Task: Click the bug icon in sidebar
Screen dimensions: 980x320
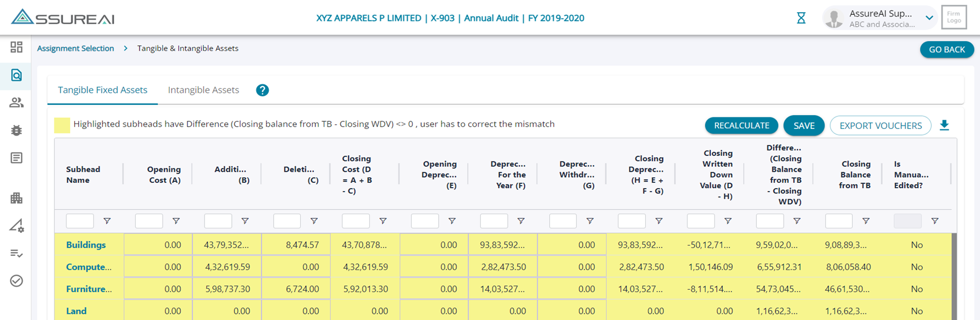Action: coord(16,130)
